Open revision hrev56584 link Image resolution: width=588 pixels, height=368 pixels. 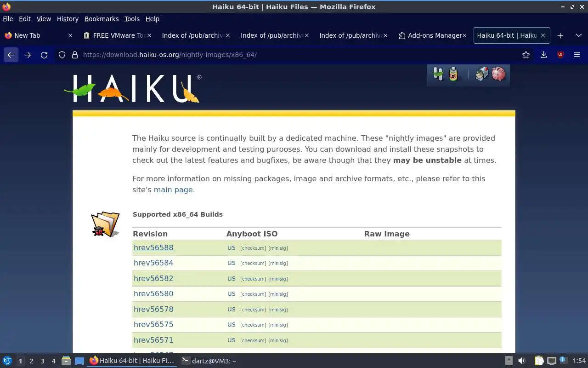(x=153, y=263)
